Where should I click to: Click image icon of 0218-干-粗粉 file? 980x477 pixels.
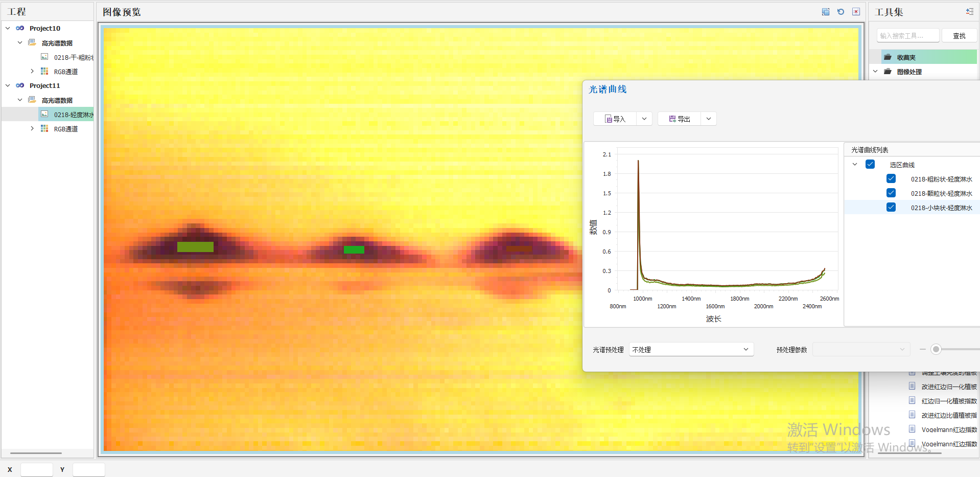click(x=44, y=57)
